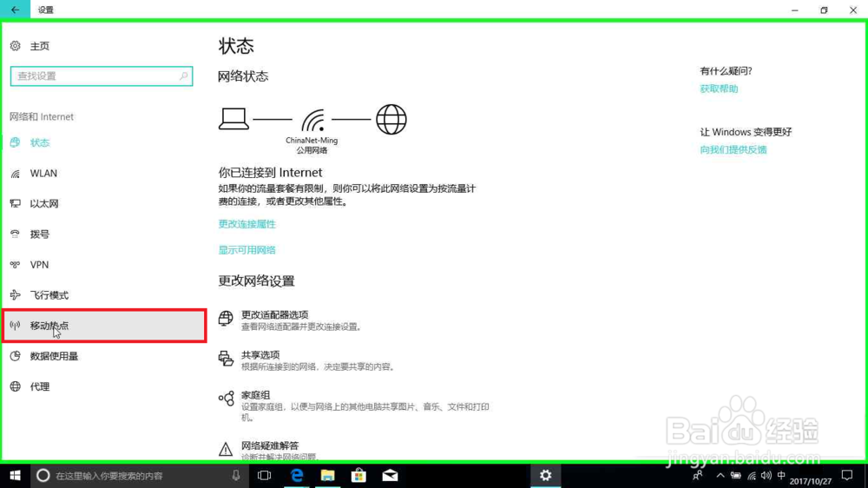Open the Mail app from taskbar

click(x=390, y=475)
